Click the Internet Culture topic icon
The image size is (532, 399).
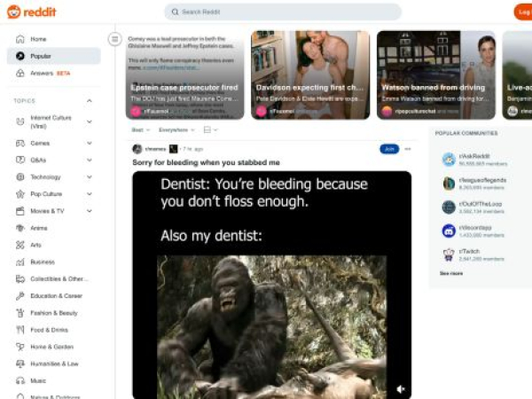[x=20, y=121]
